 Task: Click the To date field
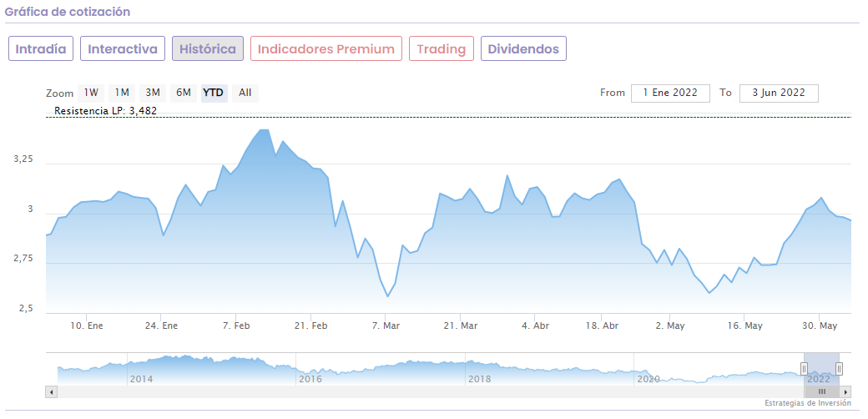[778, 93]
